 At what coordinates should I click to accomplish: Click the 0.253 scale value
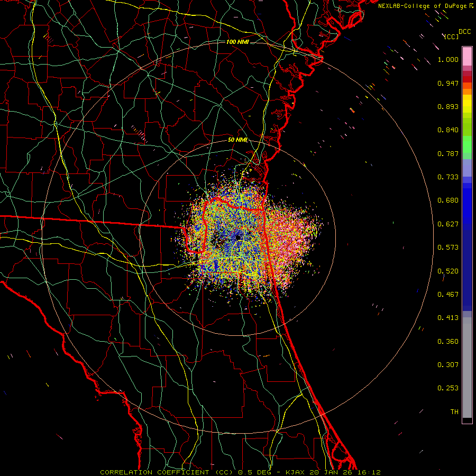(x=448, y=388)
